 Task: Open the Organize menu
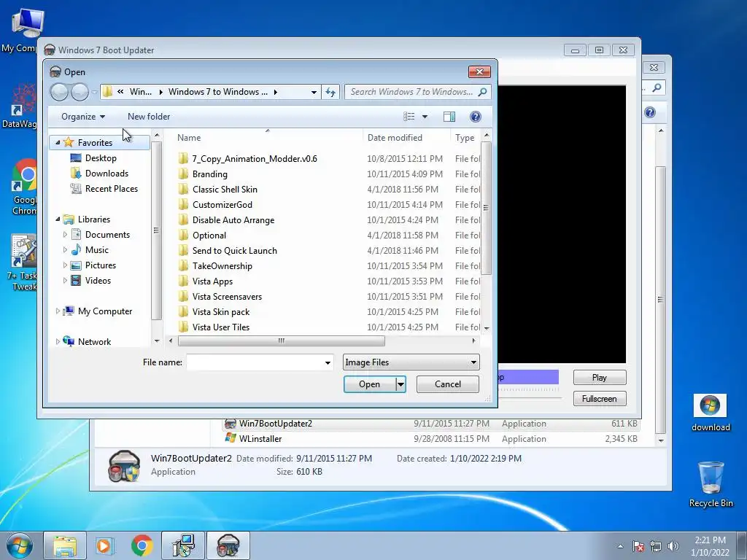(x=83, y=117)
